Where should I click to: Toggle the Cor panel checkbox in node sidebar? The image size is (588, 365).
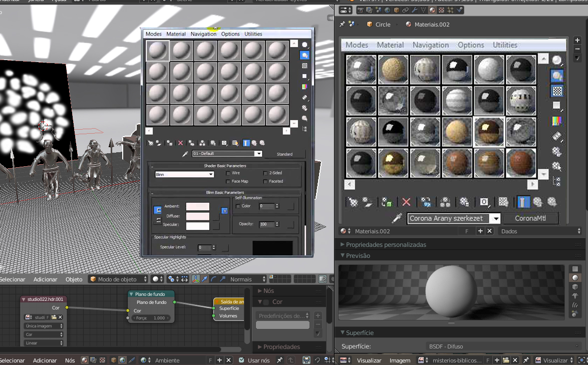[x=266, y=302]
